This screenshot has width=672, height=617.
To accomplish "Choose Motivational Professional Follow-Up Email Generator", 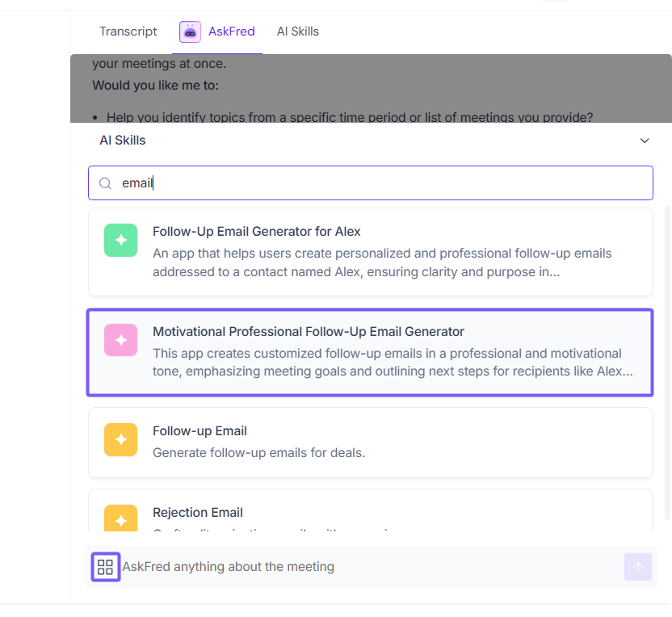I will click(370, 352).
